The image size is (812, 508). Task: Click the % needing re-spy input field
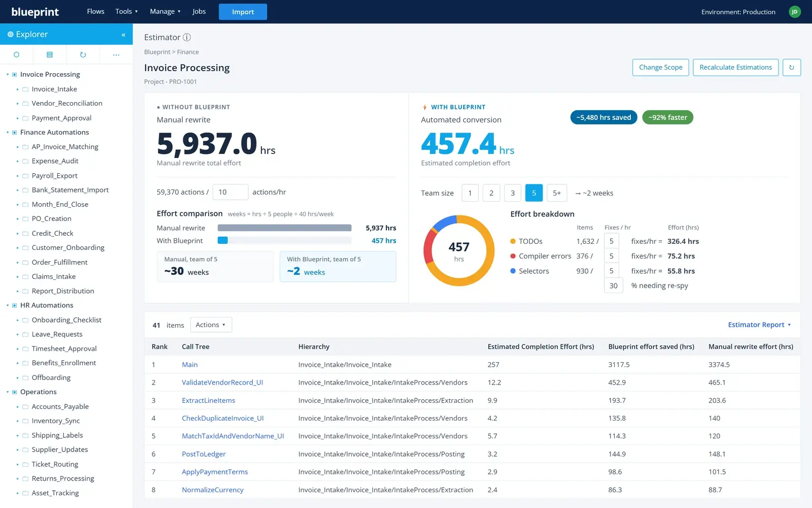point(614,285)
